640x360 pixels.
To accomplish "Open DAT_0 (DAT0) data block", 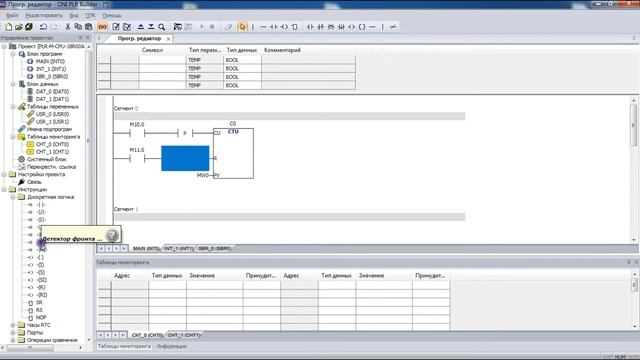I will point(52,91).
